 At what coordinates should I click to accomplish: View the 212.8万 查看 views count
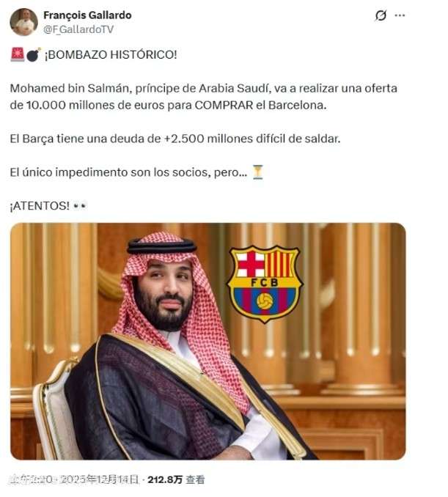(x=176, y=479)
